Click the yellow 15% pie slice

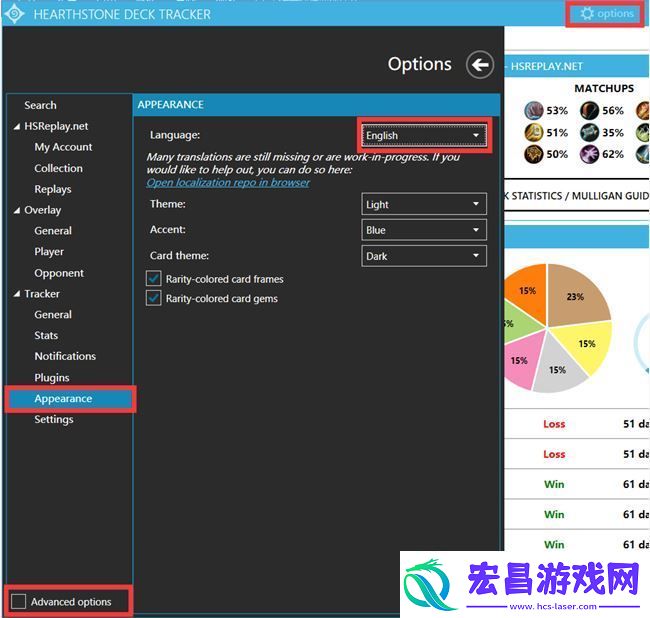pyautogui.click(x=589, y=346)
